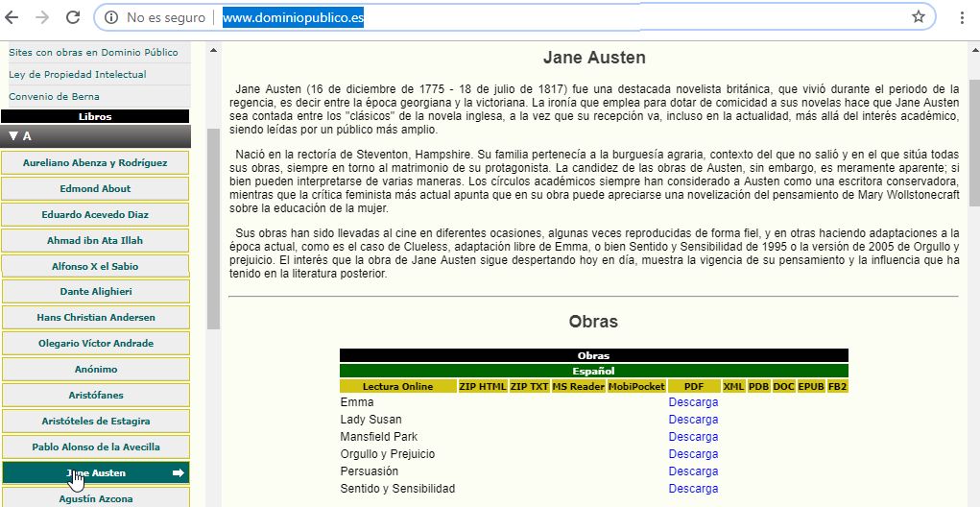
Task: Click the 'MS Reader' column header
Action: point(578,386)
